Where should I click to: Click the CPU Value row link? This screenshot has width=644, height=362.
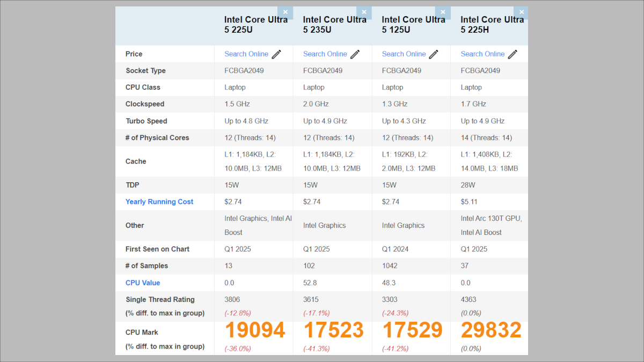(x=143, y=283)
